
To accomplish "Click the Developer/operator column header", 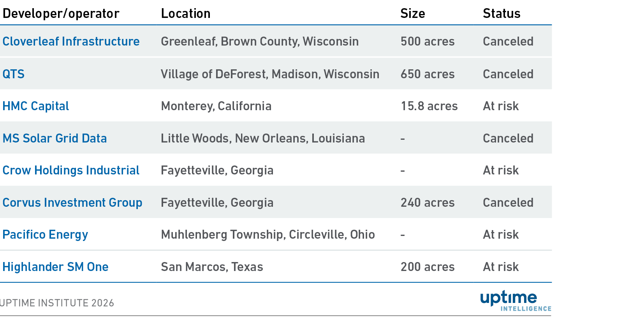I will [61, 14].
